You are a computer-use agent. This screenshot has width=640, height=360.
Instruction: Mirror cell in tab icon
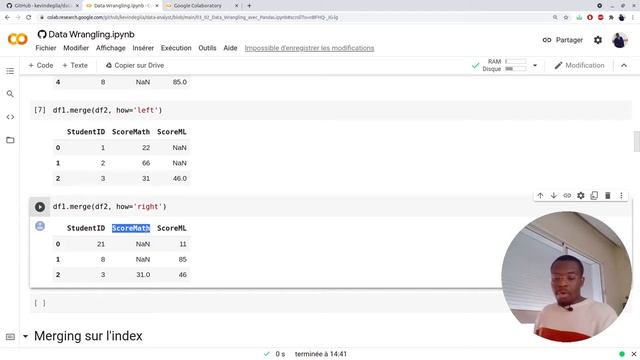594,196
